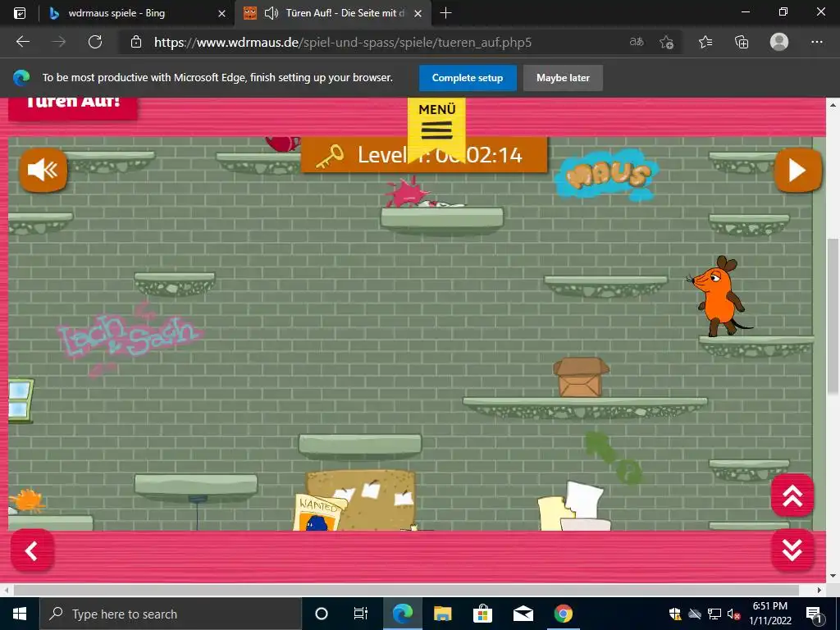Open Edge settings and more menu

click(x=816, y=42)
